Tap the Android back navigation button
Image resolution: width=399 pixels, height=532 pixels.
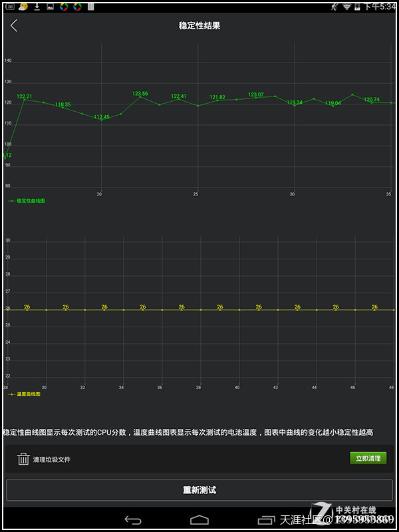tap(132, 519)
